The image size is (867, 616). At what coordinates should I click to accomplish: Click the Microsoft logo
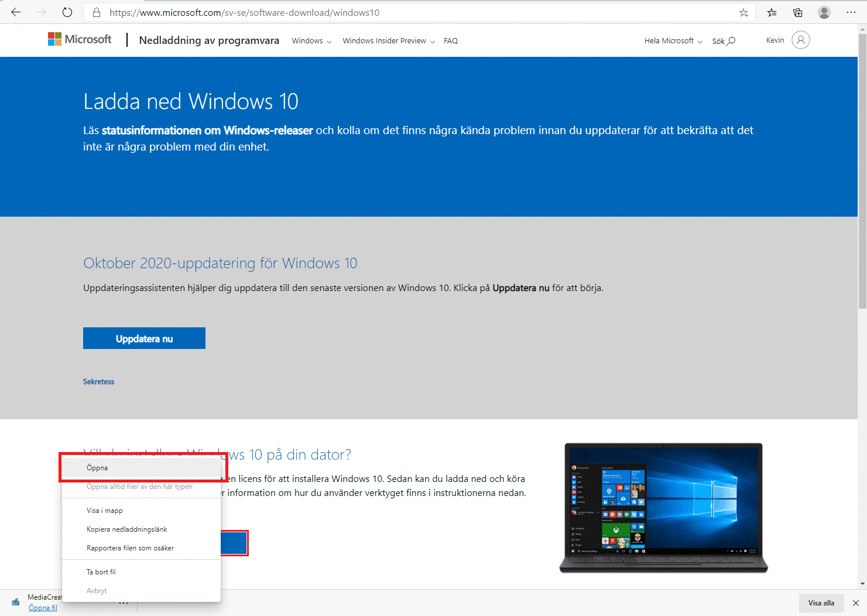[80, 39]
